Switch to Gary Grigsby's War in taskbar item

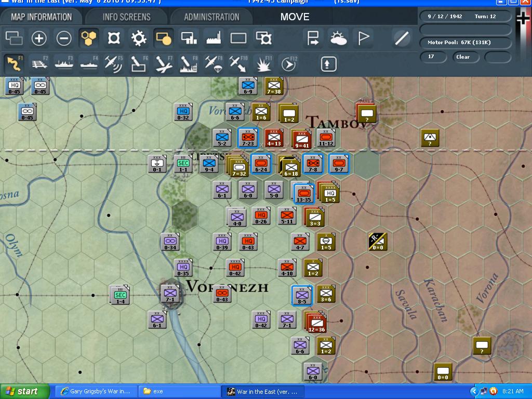(96, 391)
